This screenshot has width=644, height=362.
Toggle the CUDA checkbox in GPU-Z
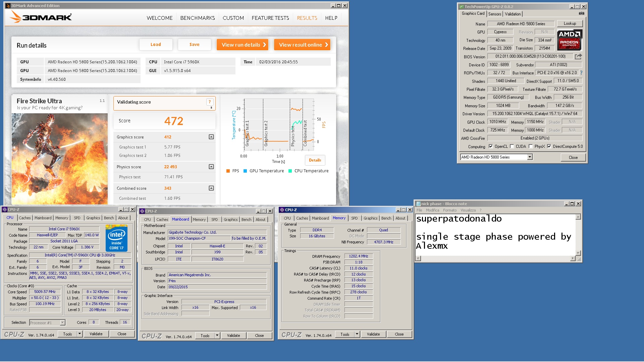tap(512, 146)
